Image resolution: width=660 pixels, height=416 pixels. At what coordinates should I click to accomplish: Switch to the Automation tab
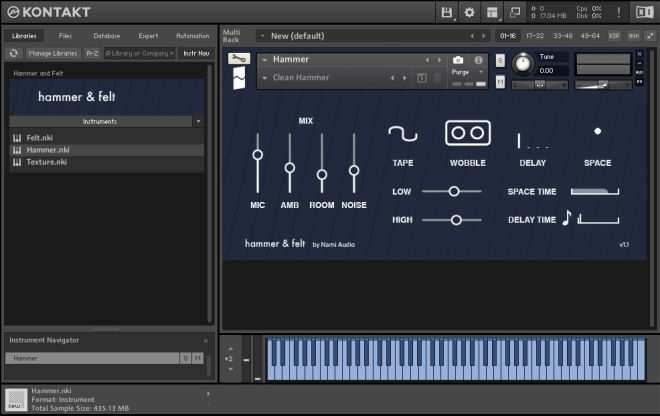click(192, 36)
